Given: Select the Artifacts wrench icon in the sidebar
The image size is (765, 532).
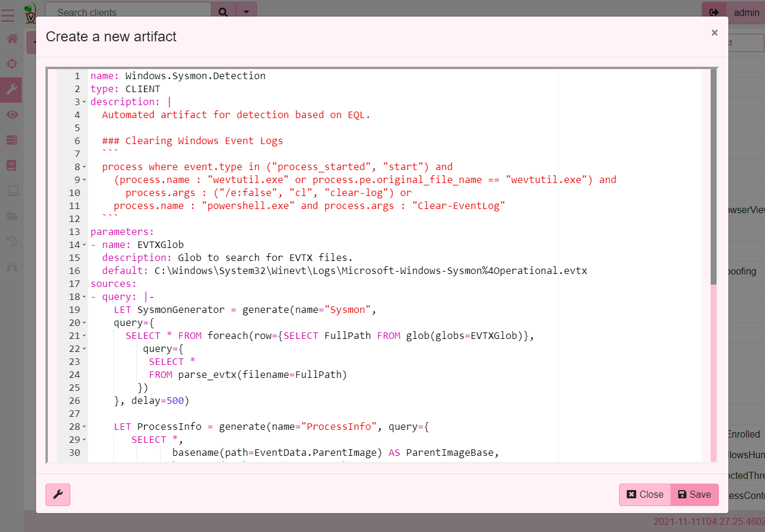Looking at the screenshot, I should [x=11, y=89].
